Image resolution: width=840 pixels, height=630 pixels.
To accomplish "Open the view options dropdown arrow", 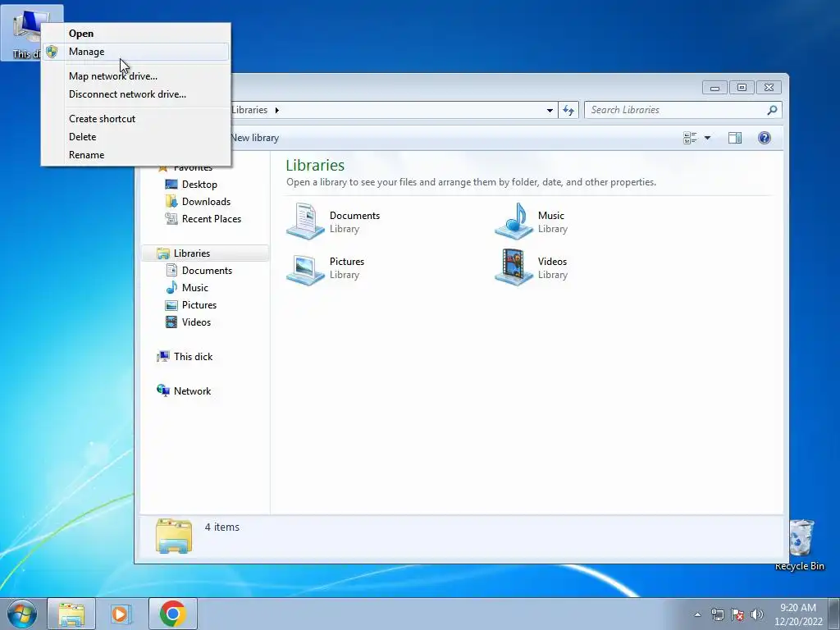I will coord(707,138).
